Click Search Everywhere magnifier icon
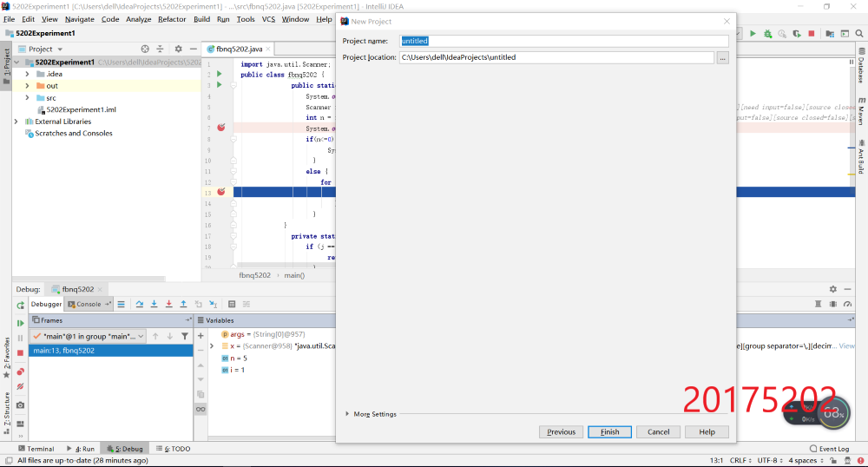The height and width of the screenshot is (467, 868). (859, 34)
